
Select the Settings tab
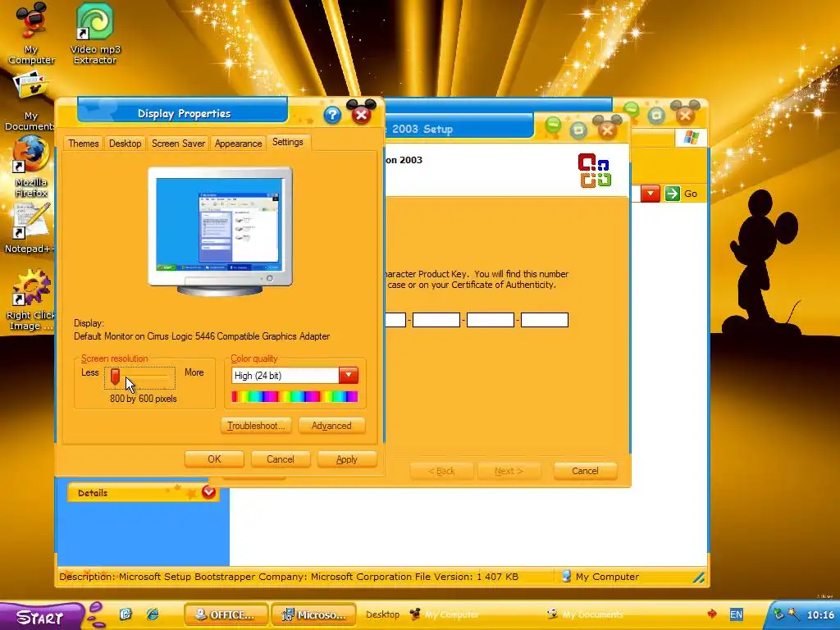(x=288, y=142)
